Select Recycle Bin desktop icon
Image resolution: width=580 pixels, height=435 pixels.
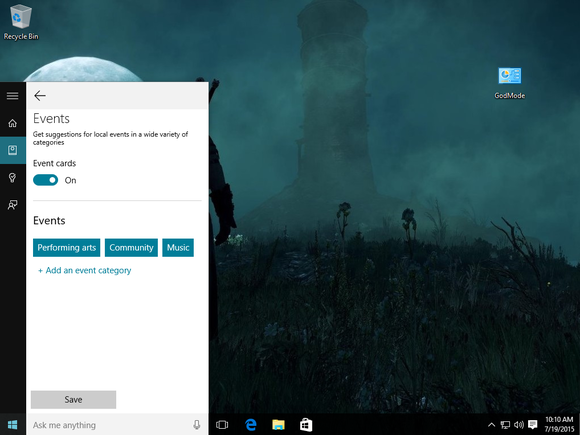pos(21,22)
